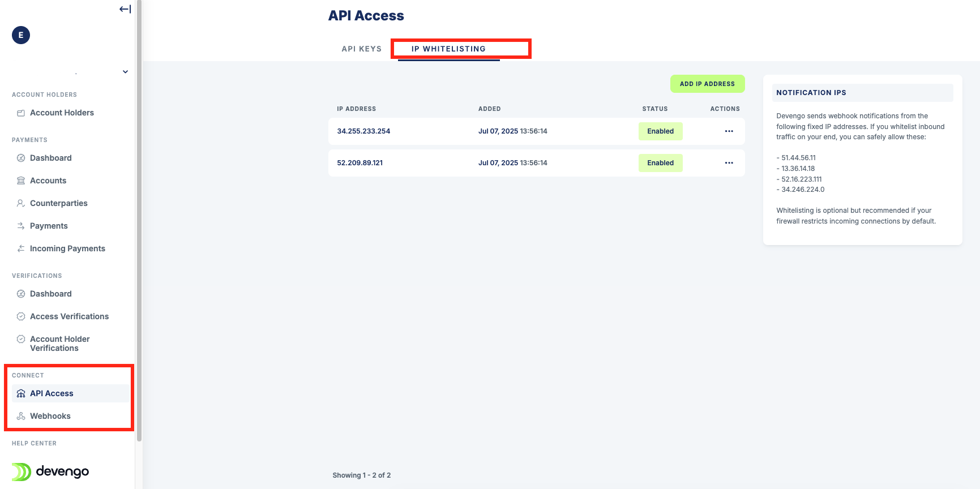This screenshot has width=980, height=489.
Task: Click the Notification IPs heading
Action: coord(811,93)
